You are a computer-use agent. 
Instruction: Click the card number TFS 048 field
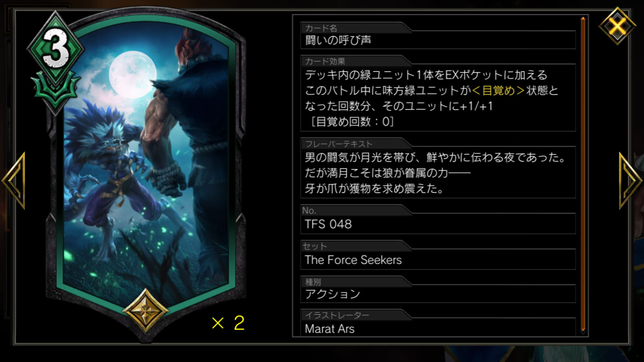438,224
